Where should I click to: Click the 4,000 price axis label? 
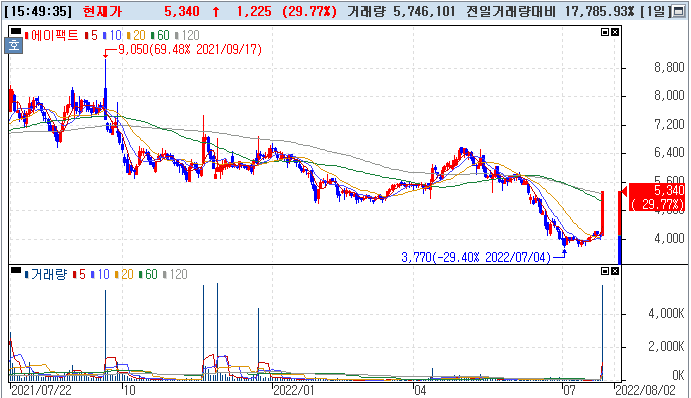(x=669, y=238)
